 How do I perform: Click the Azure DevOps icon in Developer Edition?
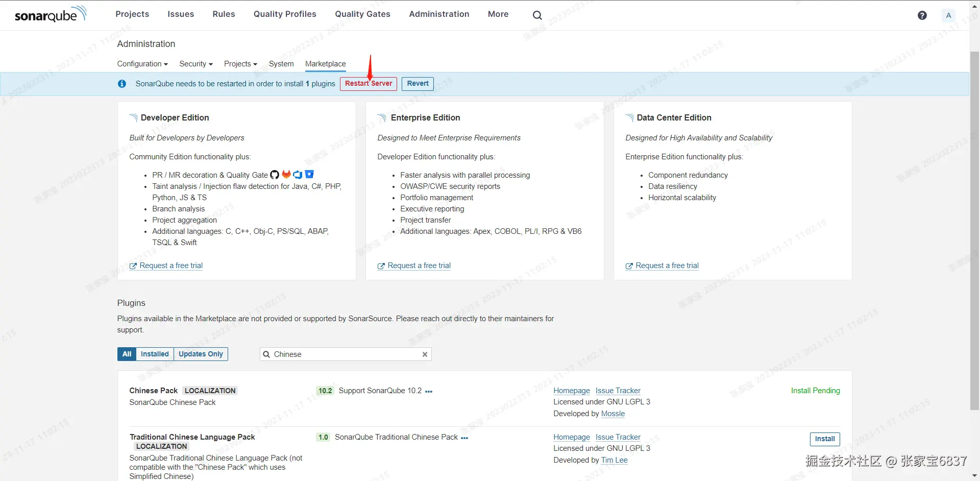(298, 175)
